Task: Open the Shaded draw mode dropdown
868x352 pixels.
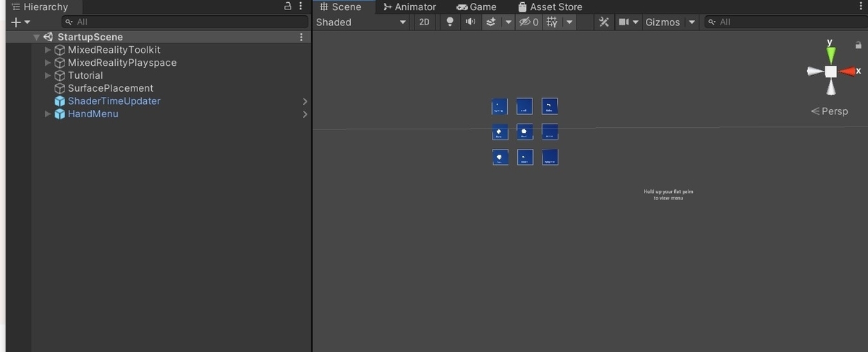Action: 362,22
